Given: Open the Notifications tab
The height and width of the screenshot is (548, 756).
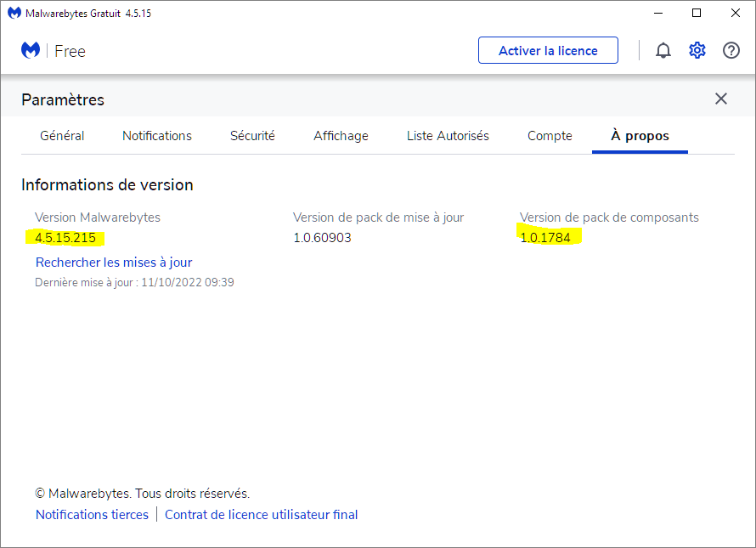Looking at the screenshot, I should [x=156, y=136].
